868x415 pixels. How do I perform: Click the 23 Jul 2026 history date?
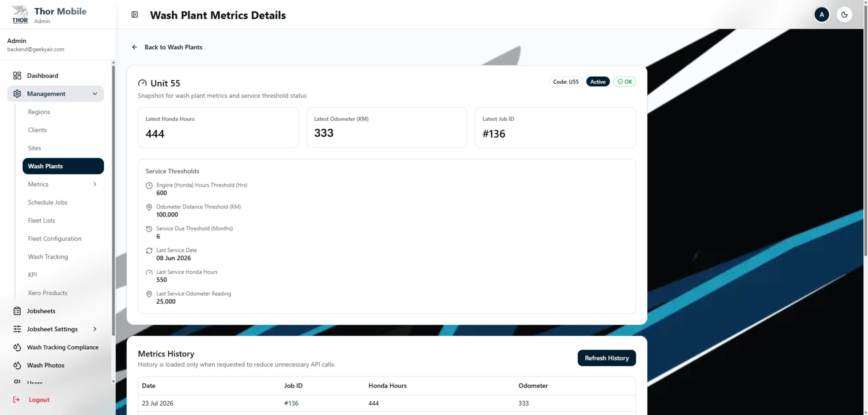(x=157, y=403)
